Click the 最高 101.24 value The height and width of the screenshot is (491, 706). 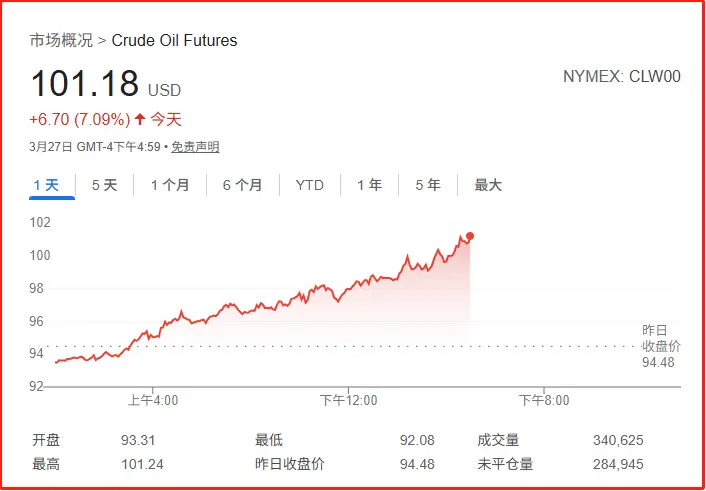pos(142,464)
